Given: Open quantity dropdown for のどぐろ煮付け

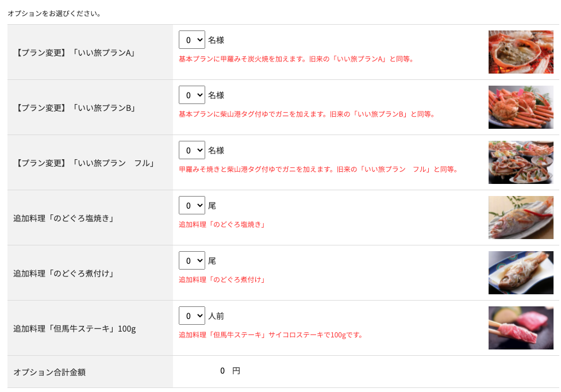Looking at the screenshot, I should 192,260.
